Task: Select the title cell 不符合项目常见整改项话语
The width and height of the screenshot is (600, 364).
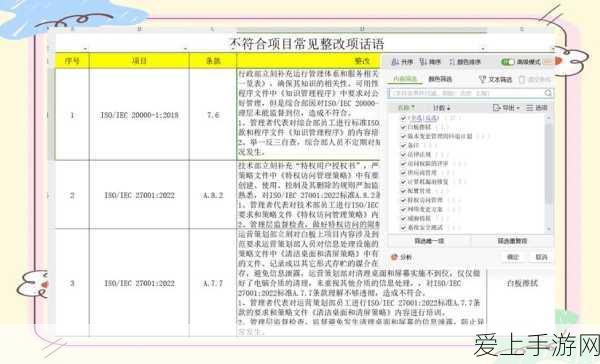Action: pyautogui.click(x=307, y=44)
